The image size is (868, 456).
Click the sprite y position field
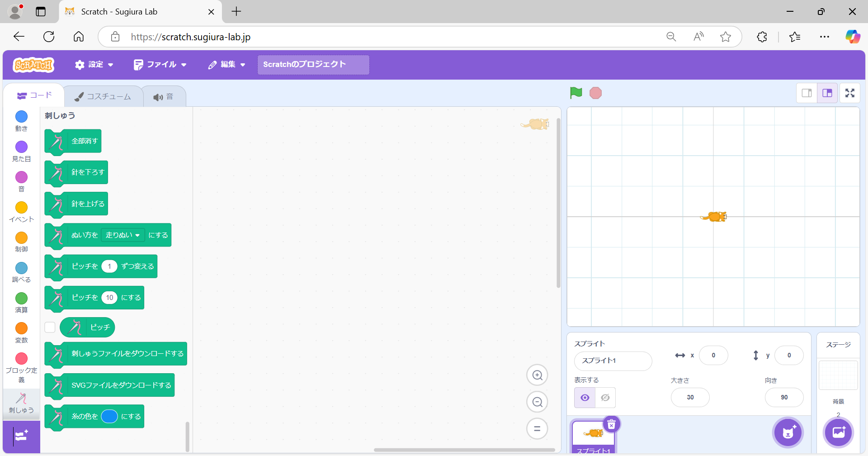[789, 356]
